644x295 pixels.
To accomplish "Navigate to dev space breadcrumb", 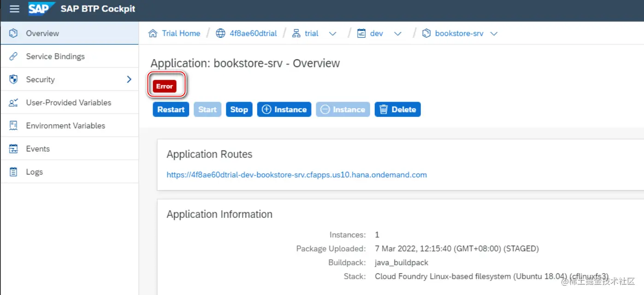I will pos(377,33).
